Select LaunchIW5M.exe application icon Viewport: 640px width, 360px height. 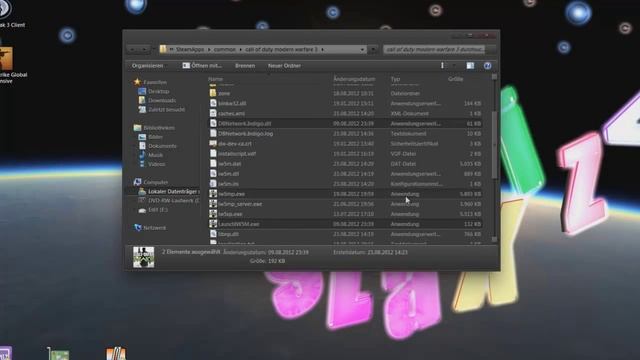(213, 224)
